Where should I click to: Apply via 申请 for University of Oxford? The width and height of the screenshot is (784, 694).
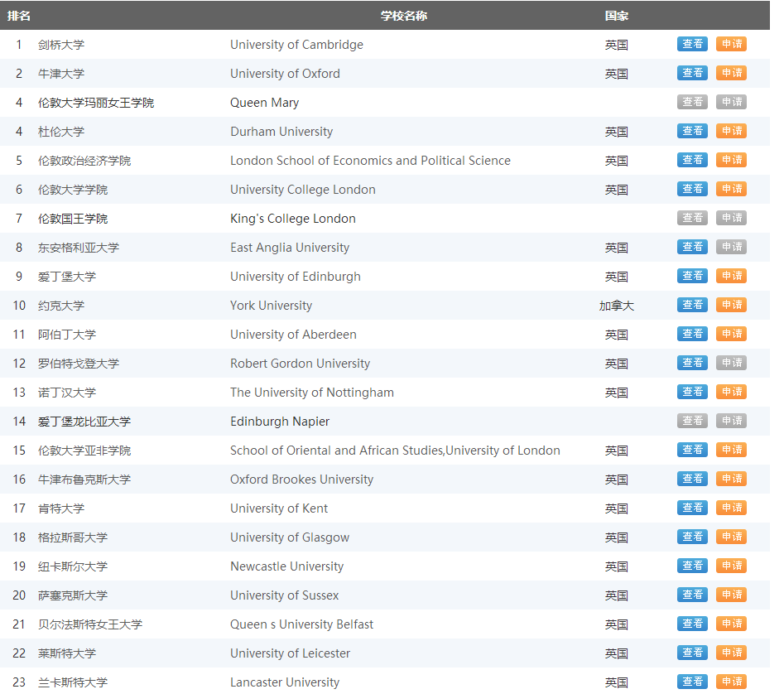[731, 73]
